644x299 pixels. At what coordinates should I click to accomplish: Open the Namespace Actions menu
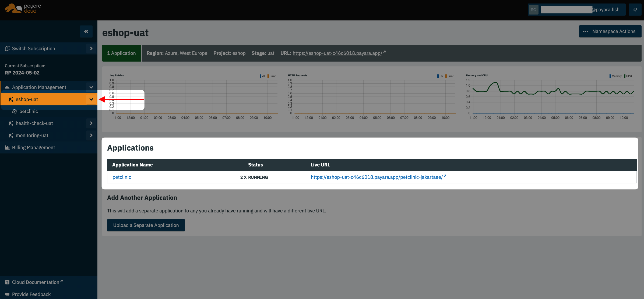click(610, 31)
